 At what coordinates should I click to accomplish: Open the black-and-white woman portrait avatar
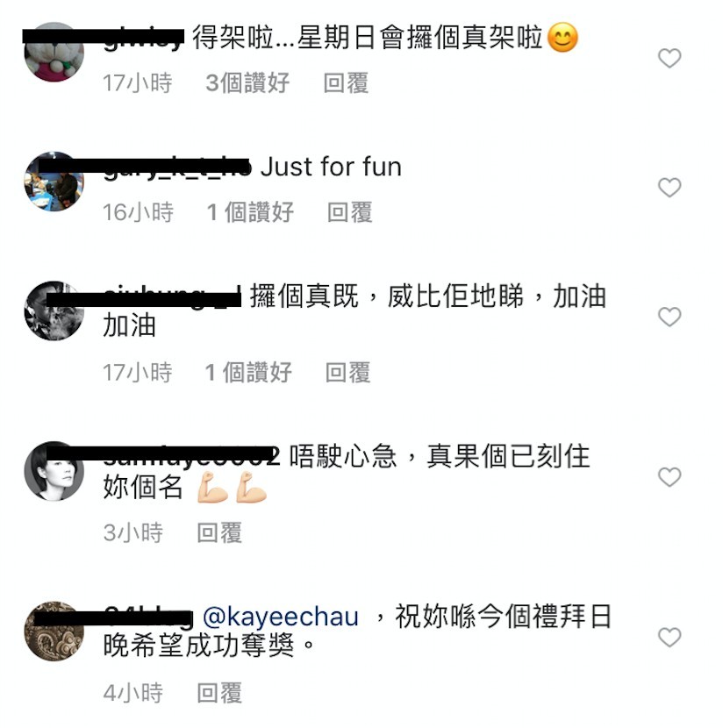(x=54, y=471)
